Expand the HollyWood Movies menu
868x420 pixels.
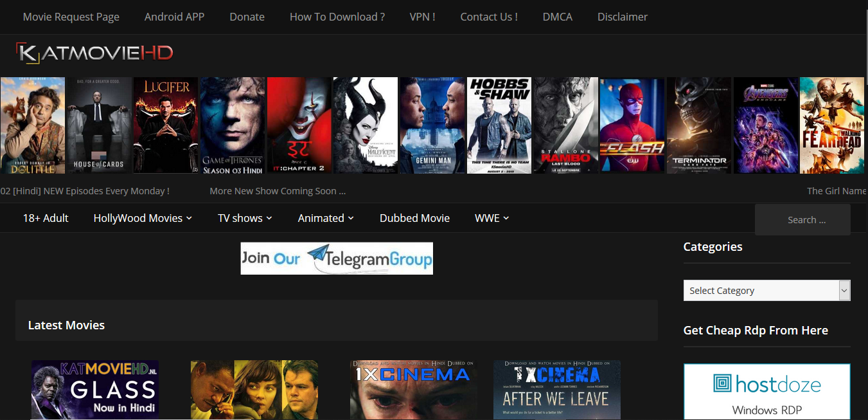[x=143, y=218]
